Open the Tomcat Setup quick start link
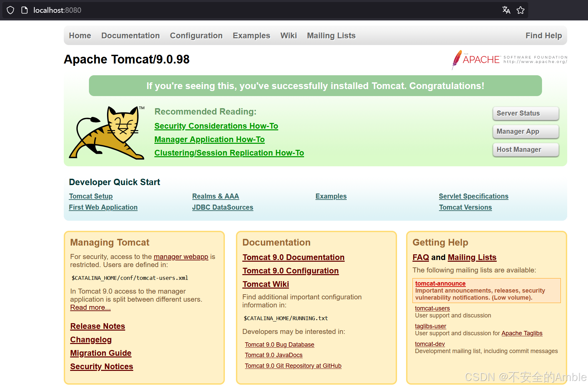The image size is (588, 387). coord(91,196)
